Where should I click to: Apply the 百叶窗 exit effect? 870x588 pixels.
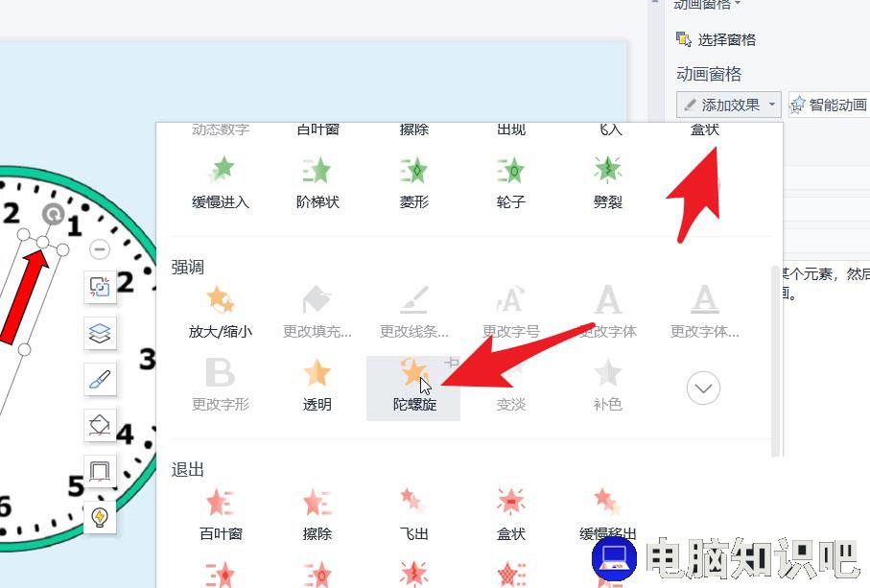click(x=221, y=515)
